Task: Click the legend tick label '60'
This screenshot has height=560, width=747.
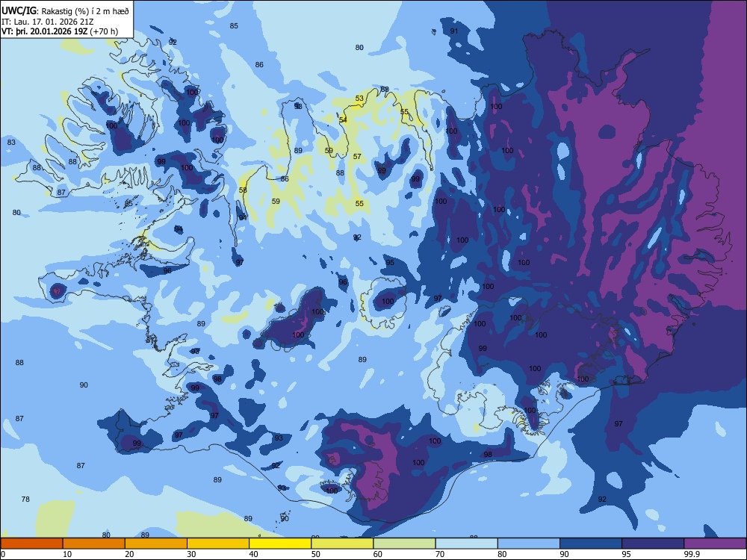Action: 378,554
